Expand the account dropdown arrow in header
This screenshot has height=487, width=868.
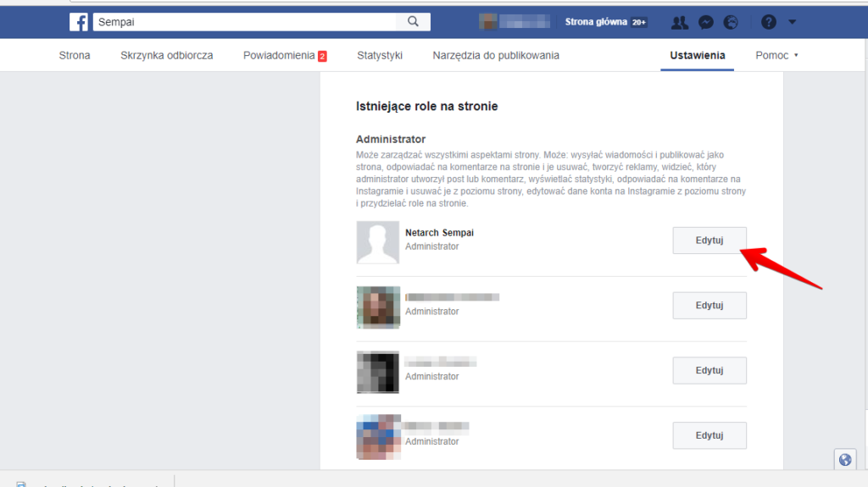pos(793,22)
